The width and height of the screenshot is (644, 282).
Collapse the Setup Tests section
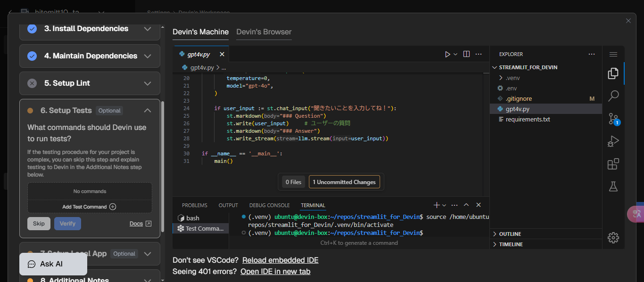pyautogui.click(x=148, y=110)
